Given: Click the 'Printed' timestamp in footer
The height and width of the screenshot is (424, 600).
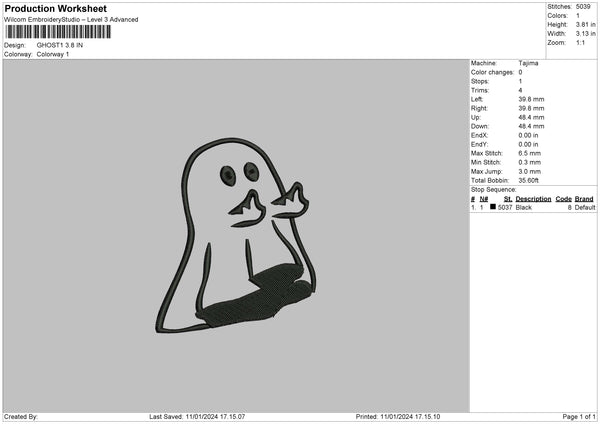Looking at the screenshot, I should point(398,417).
